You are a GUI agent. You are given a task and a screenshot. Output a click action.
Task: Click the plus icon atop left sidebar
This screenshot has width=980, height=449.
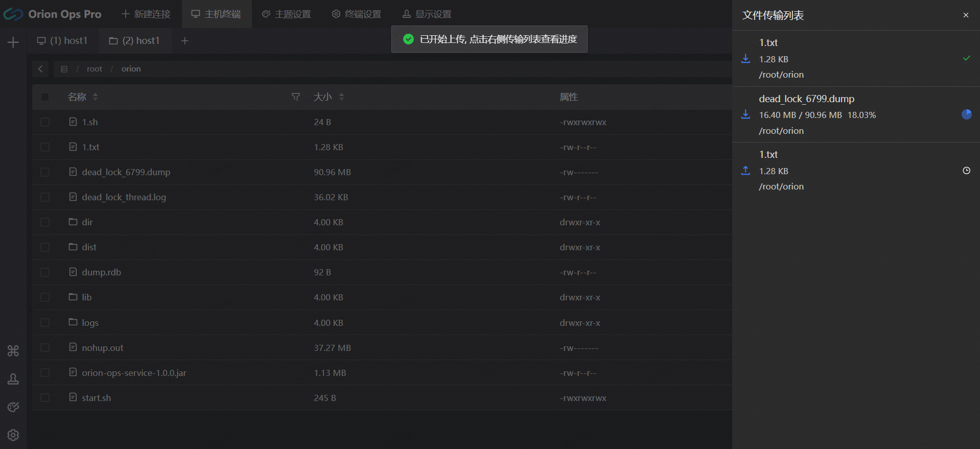pos(13,42)
